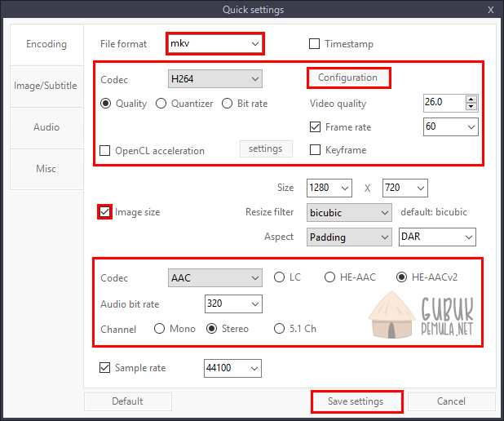The image size is (504, 421).
Task: Decrease Video quality with the down arrow
Action: point(471,106)
